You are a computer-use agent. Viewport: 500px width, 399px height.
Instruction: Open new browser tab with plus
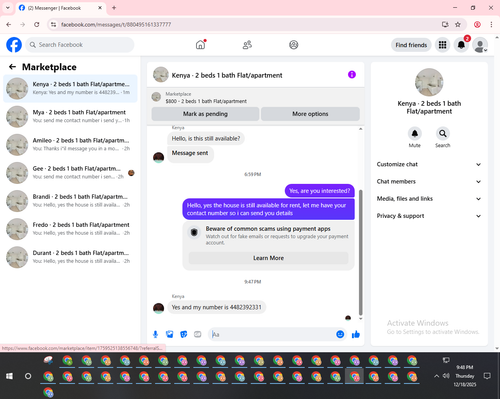[x=114, y=8]
